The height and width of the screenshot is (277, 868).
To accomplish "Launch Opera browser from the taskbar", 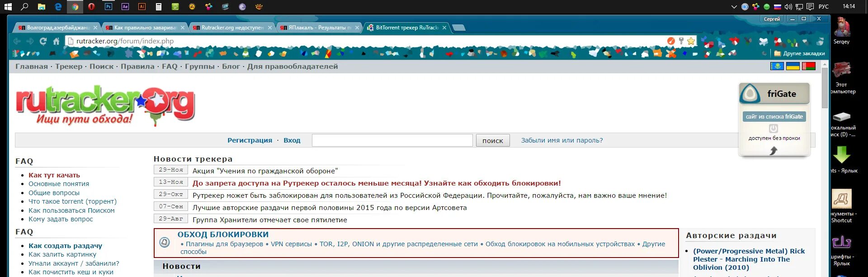I will pos(92,7).
